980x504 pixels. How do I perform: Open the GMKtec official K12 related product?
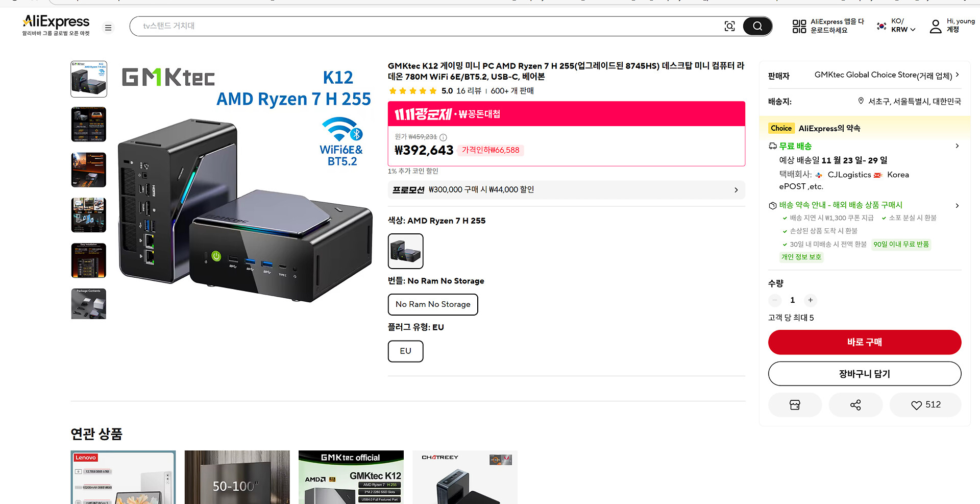(x=351, y=477)
